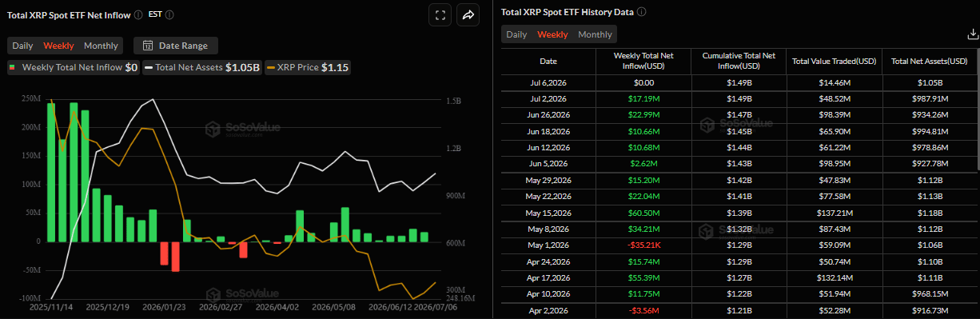Click the Jun 5,2026 date cell
This screenshot has height=319, width=980.
coord(548,164)
